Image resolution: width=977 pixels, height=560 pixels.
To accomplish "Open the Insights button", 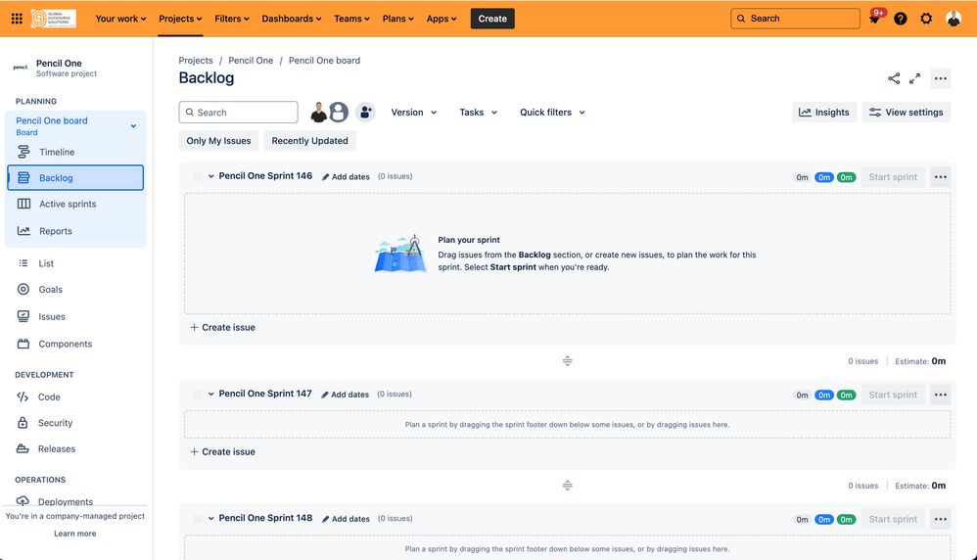I will (824, 113).
